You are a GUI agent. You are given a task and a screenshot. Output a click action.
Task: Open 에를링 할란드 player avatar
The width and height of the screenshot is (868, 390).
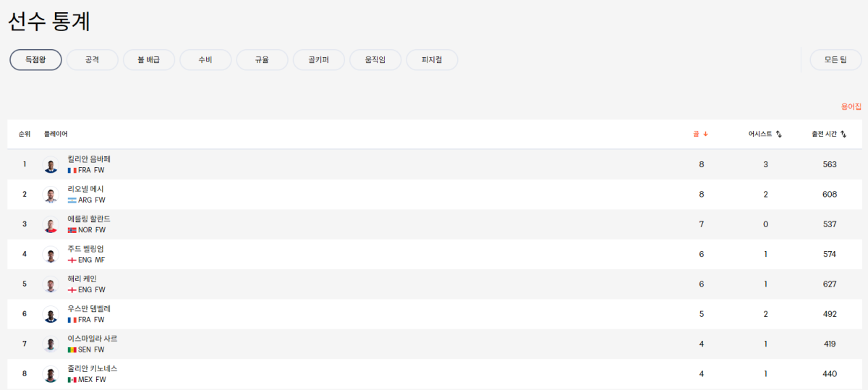pyautogui.click(x=51, y=224)
